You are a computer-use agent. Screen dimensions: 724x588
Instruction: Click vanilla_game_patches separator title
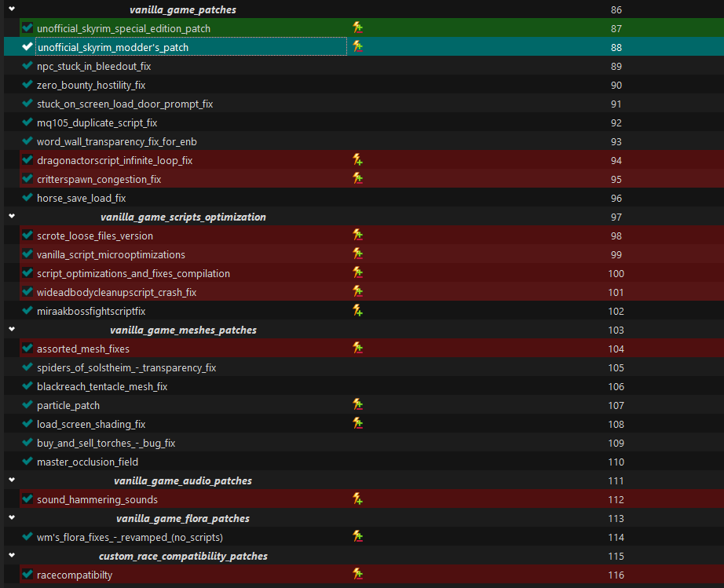coord(183,9)
